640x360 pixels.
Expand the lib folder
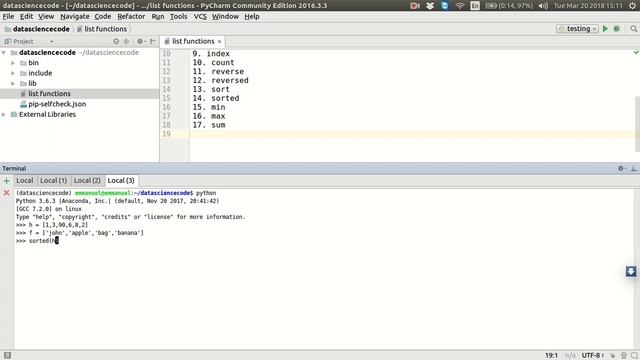13,83
